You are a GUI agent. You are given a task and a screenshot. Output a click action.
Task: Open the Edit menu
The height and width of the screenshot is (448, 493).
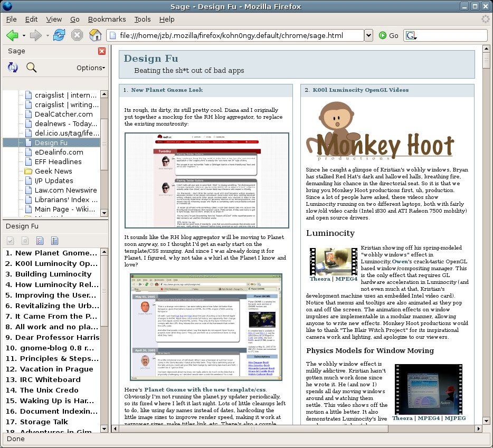(31, 20)
